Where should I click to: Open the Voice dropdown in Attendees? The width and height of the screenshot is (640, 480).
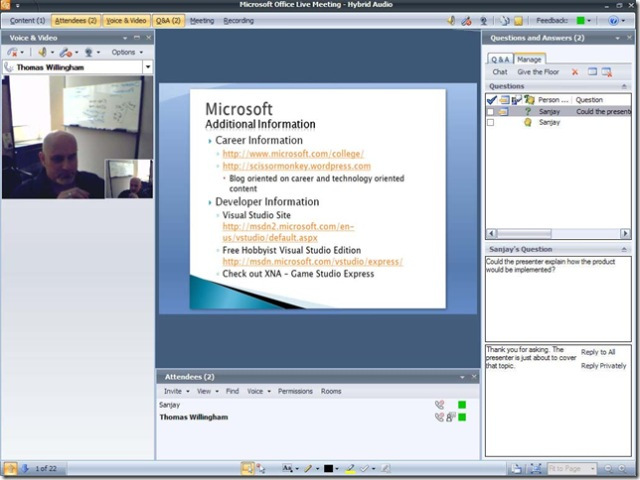pos(258,391)
